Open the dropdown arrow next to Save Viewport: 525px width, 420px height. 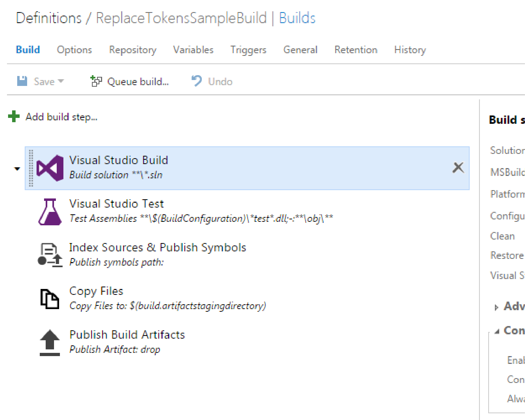(x=61, y=81)
